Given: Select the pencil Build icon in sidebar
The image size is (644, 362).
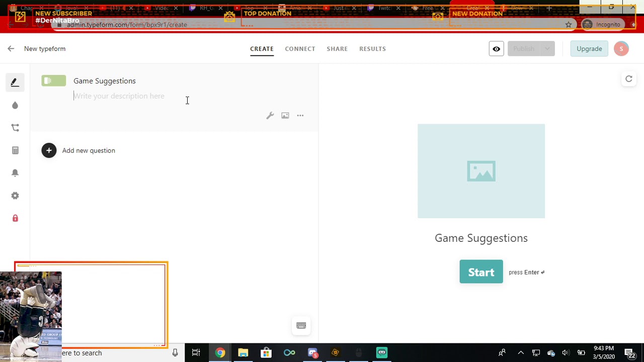Looking at the screenshot, I should coord(15,82).
